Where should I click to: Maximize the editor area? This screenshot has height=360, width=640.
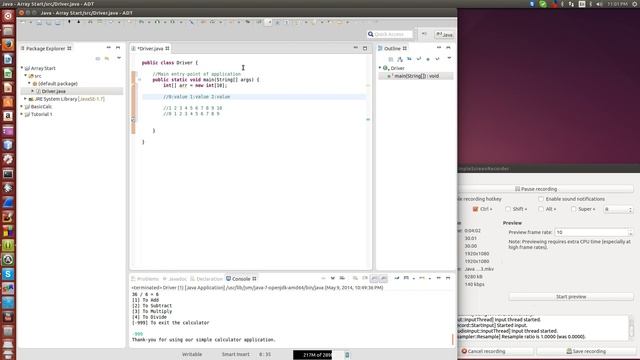point(365,48)
